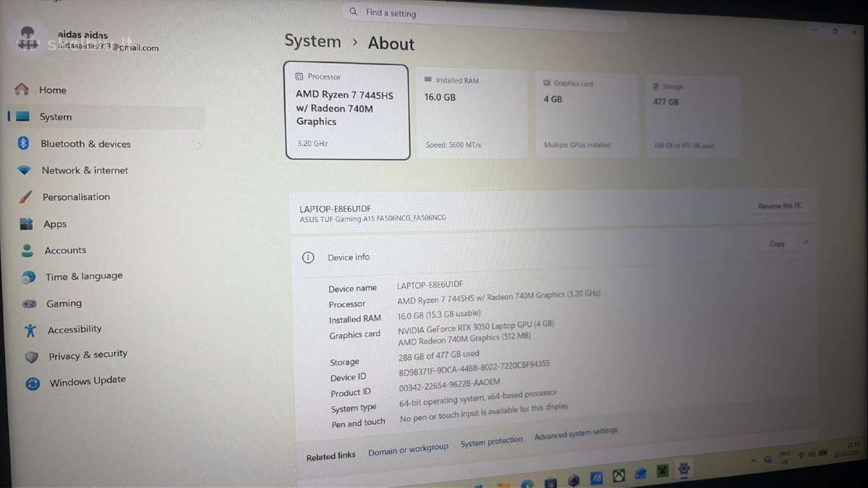This screenshot has width=868, height=488.
Task: Select the Graphics card summary card
Action: click(587, 114)
